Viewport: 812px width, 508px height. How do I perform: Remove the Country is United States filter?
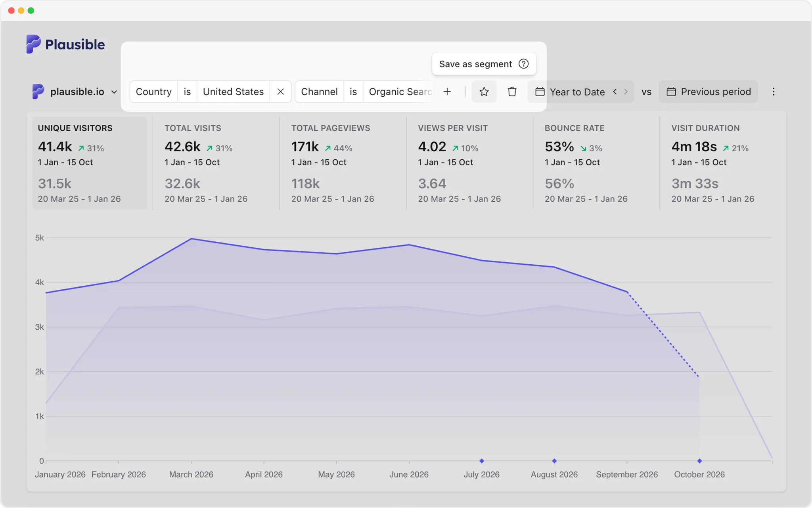point(281,92)
